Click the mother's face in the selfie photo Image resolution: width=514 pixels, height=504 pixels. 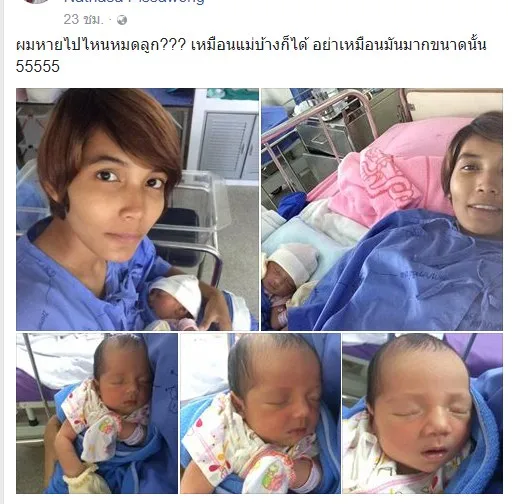point(122,200)
